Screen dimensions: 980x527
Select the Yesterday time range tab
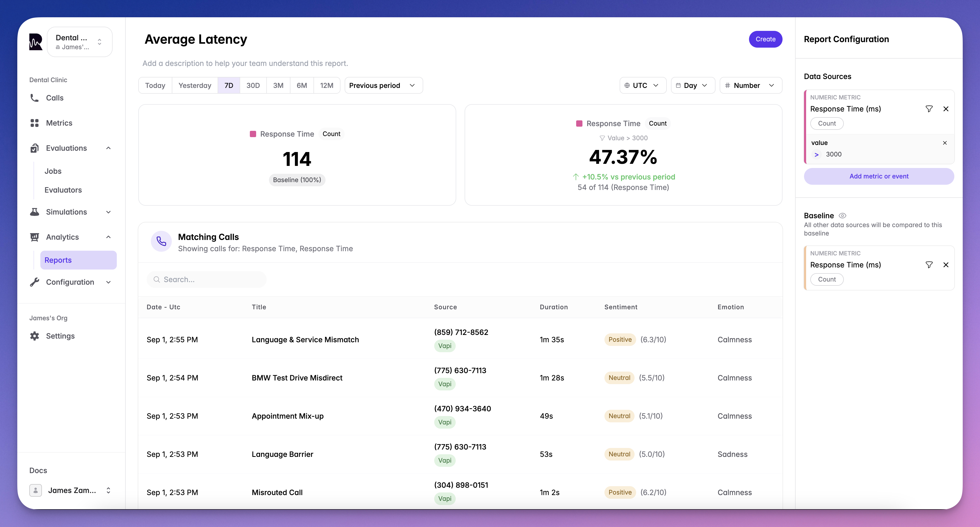click(x=194, y=86)
